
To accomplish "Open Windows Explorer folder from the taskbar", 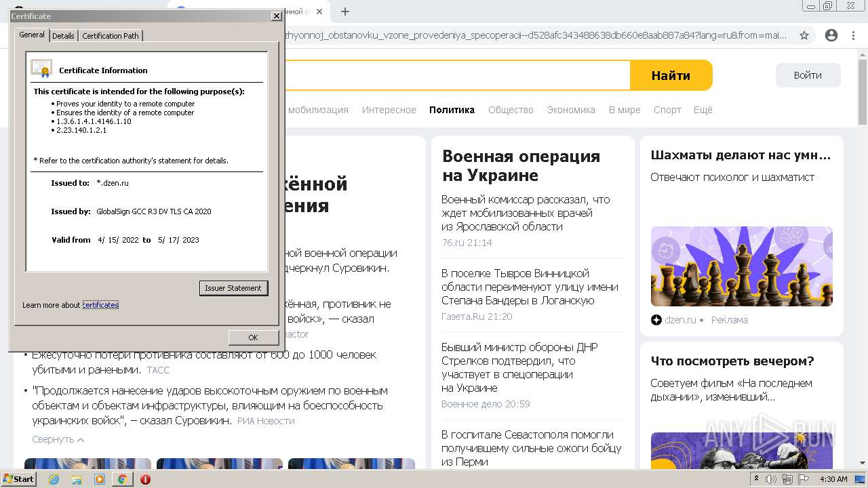I will [77, 479].
